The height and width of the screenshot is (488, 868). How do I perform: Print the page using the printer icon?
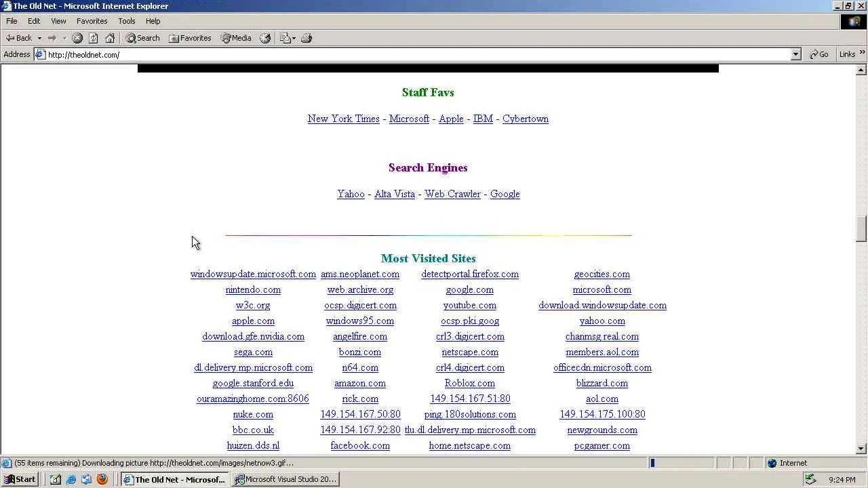pyautogui.click(x=307, y=38)
